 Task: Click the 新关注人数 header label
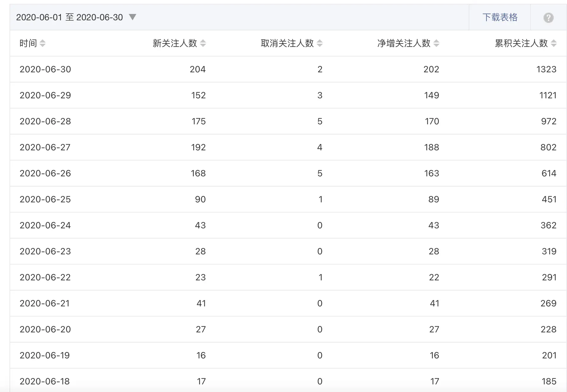[175, 43]
